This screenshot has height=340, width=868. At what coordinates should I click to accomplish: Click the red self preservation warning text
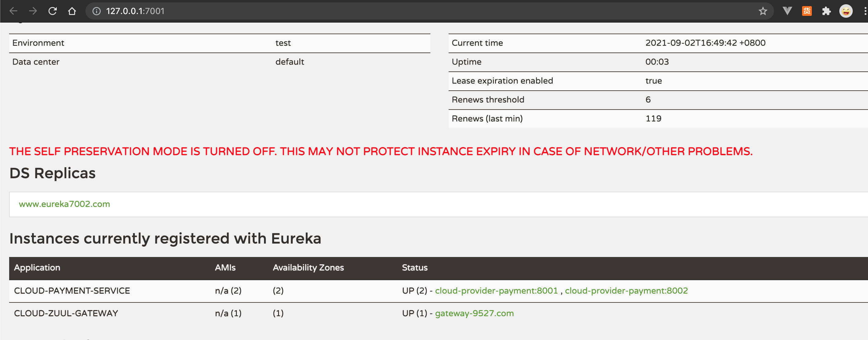[381, 151]
